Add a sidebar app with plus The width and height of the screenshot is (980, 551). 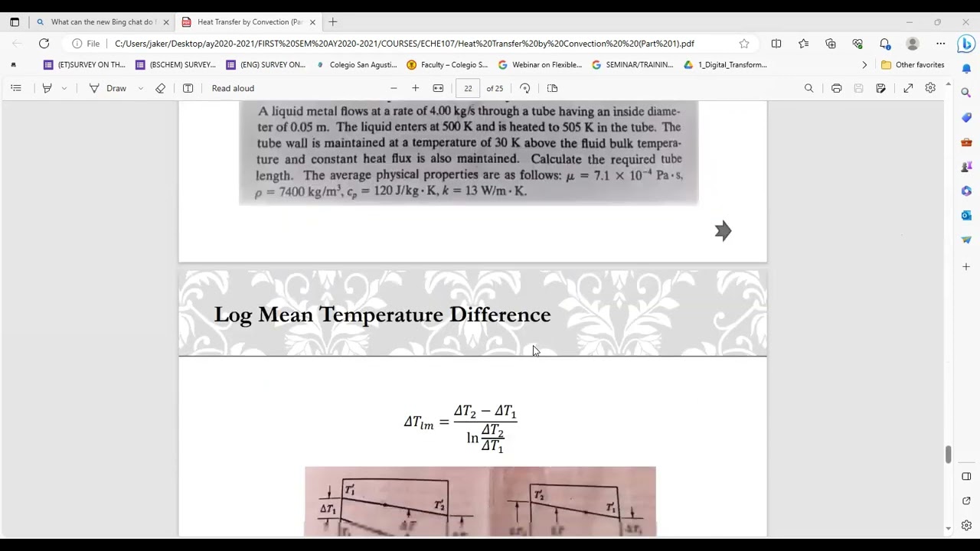point(966,266)
